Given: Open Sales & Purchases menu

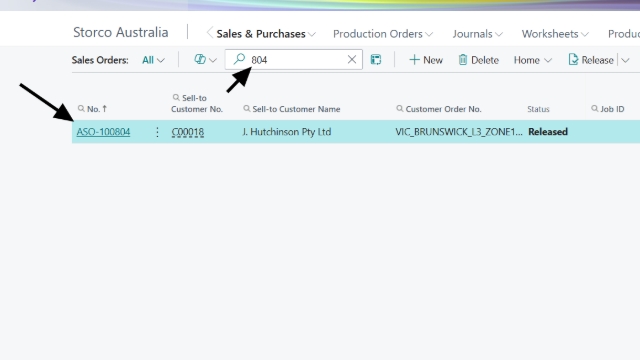Looking at the screenshot, I should pyautogui.click(x=266, y=34).
